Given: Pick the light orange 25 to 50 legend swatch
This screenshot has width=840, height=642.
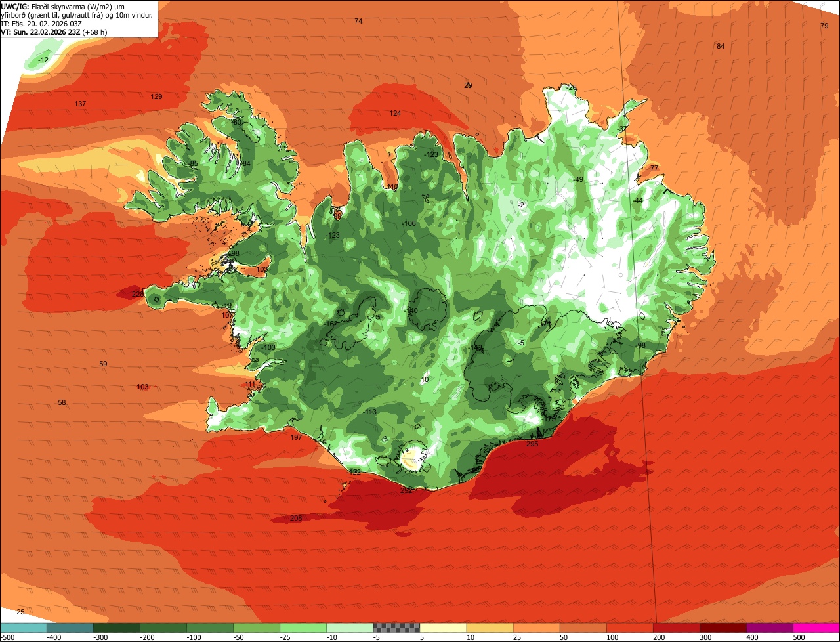Looking at the screenshot, I should click(535, 628).
